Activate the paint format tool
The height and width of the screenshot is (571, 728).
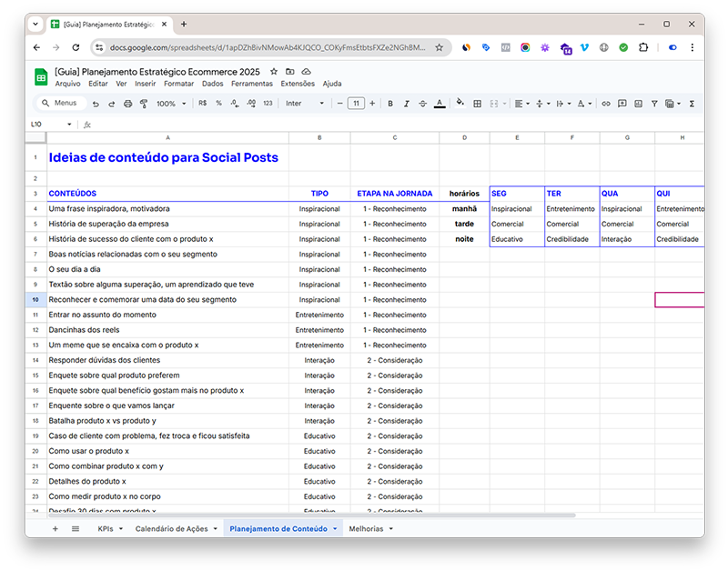pyautogui.click(x=144, y=104)
